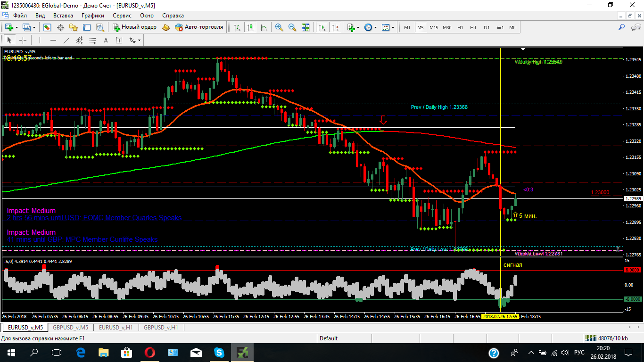This screenshot has height=362, width=644.
Task: Expand the Profiles dropdown arrow
Action: point(34,27)
